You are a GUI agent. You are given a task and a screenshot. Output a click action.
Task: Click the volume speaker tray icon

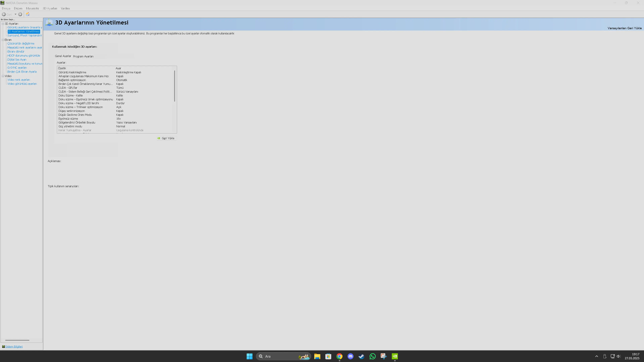(618, 356)
